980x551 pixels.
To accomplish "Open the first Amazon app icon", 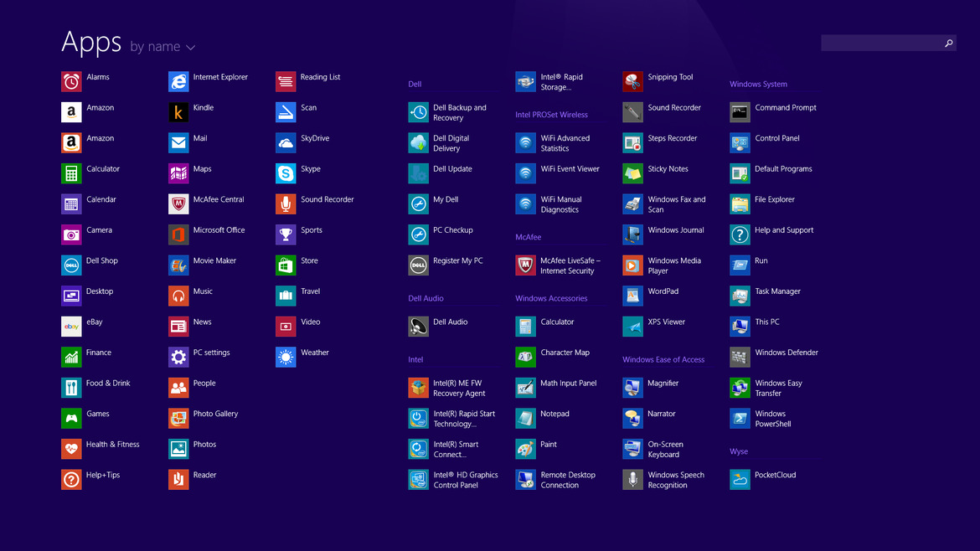I will [x=71, y=112].
